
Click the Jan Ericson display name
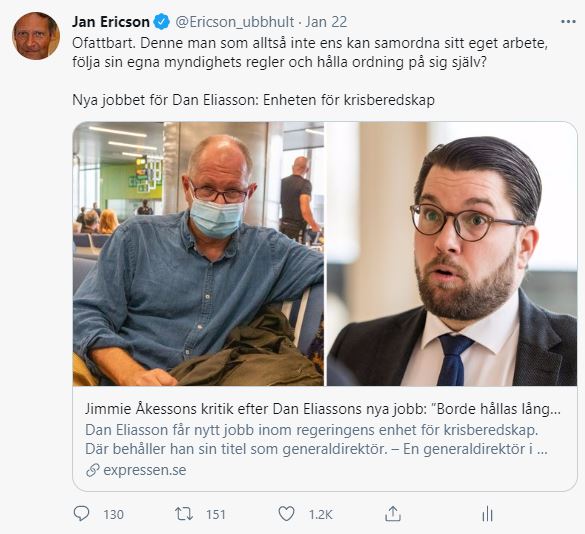coord(111,22)
